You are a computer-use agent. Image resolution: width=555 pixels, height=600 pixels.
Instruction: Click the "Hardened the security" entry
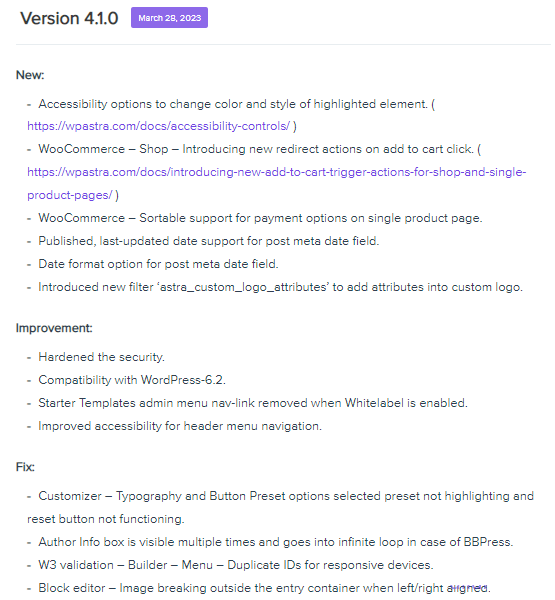(101, 357)
